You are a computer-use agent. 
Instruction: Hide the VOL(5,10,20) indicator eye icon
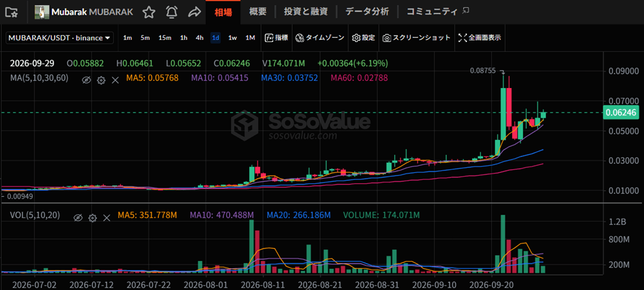(78, 217)
